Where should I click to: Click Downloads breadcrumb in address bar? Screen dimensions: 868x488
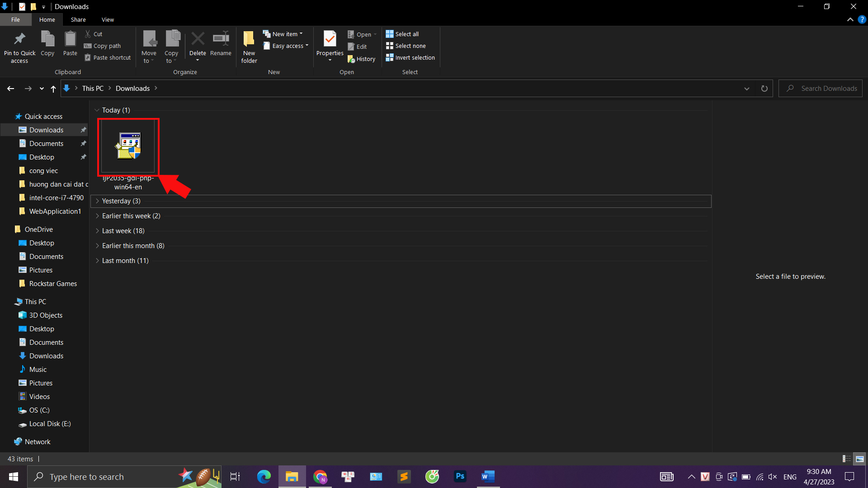coord(132,89)
